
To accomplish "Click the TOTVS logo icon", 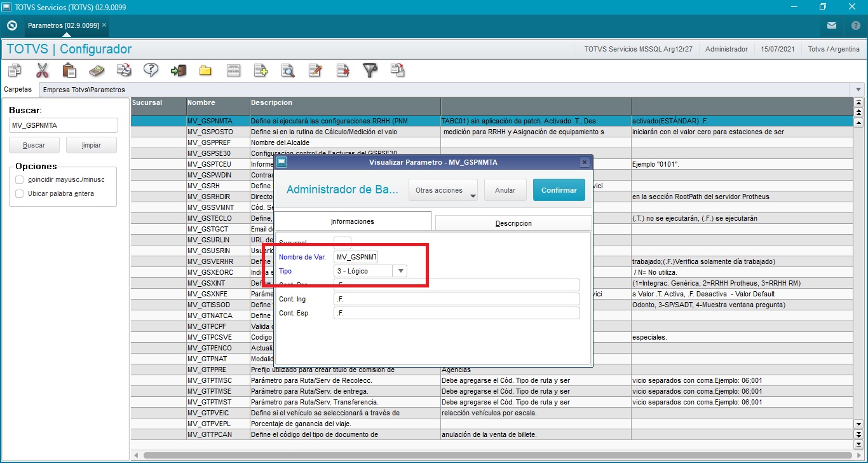I will click(11, 25).
